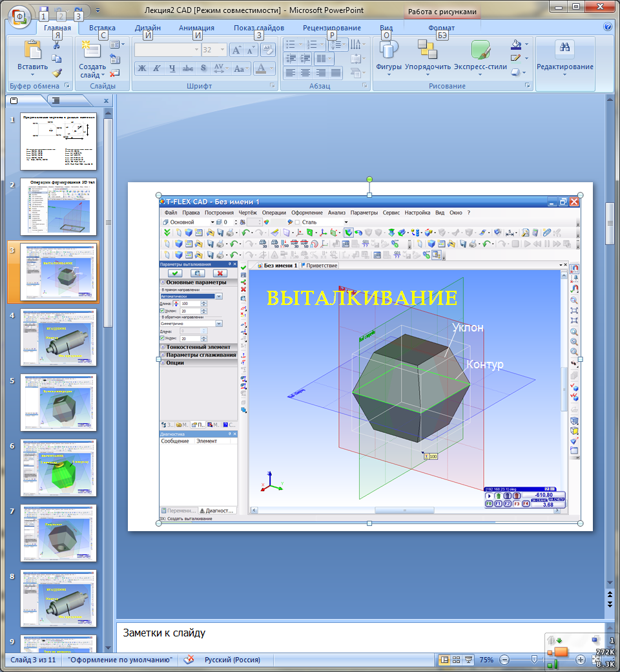This screenshot has height=672, width=620.
Task: Align text right in Абзац group
Action: click(x=320, y=73)
